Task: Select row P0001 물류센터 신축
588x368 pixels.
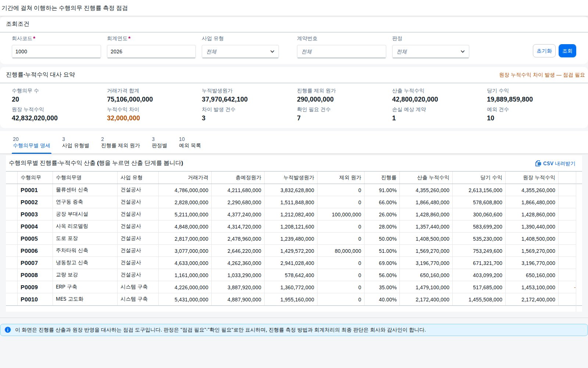Action: [291, 190]
